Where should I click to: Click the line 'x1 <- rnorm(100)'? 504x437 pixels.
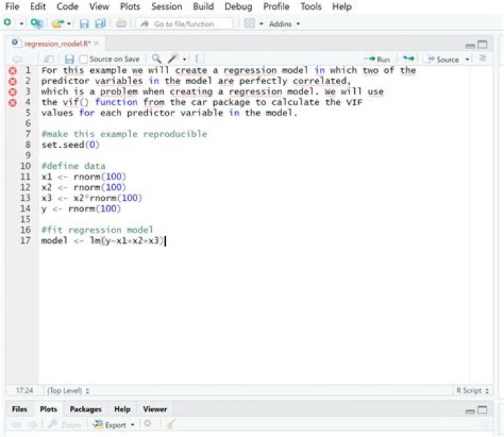click(x=83, y=176)
